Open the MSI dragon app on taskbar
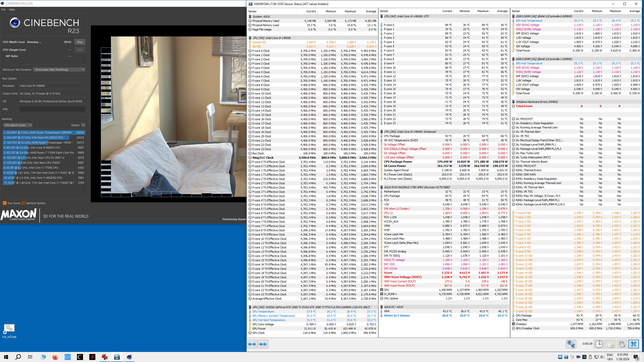The width and height of the screenshot is (644, 362). pyautogui.click(x=92, y=357)
